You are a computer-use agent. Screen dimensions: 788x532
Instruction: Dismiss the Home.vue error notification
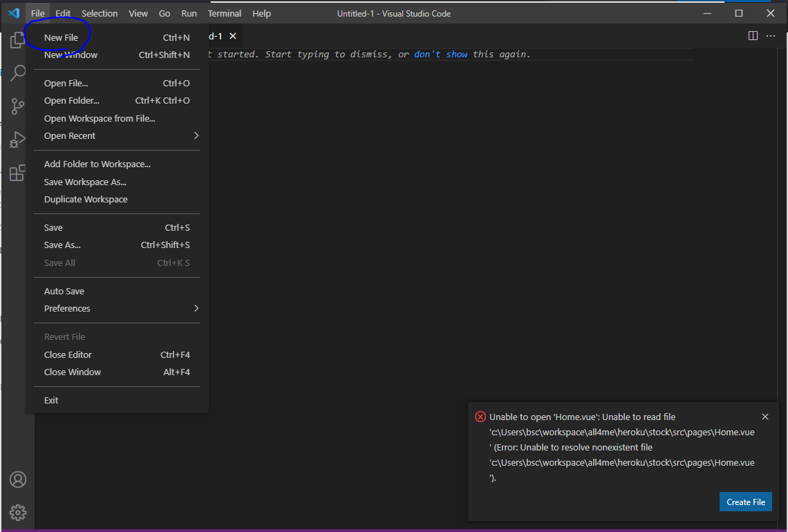point(765,417)
